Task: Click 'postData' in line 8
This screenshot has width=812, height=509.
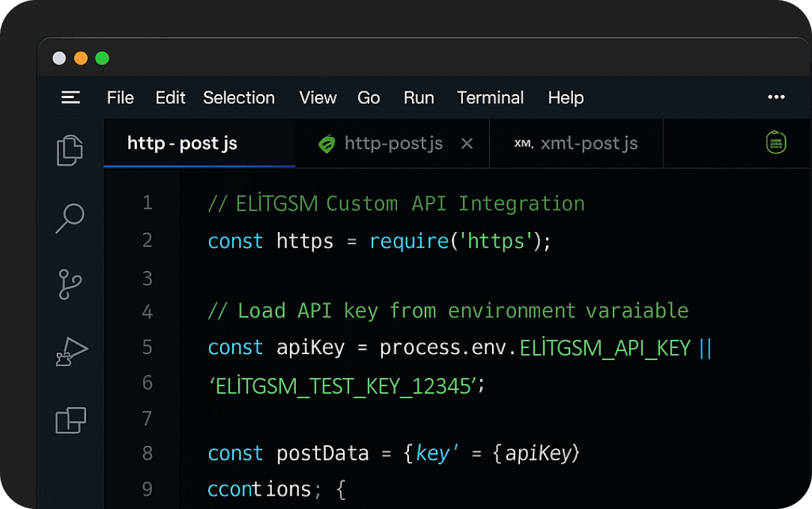Action: click(323, 454)
